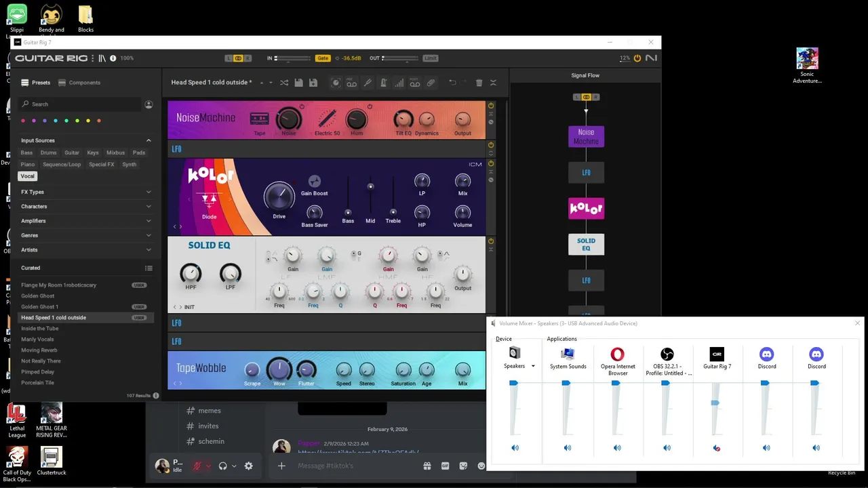This screenshot has height=488, width=868.
Task: Toggle Solid EQ component power button
Action: 491,241
